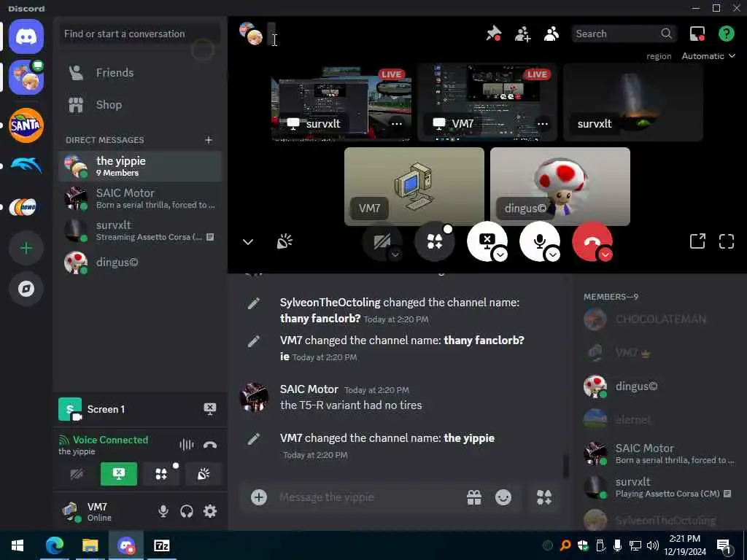Select survxlt live stream thumbnail
747x560 pixels.
[341, 102]
